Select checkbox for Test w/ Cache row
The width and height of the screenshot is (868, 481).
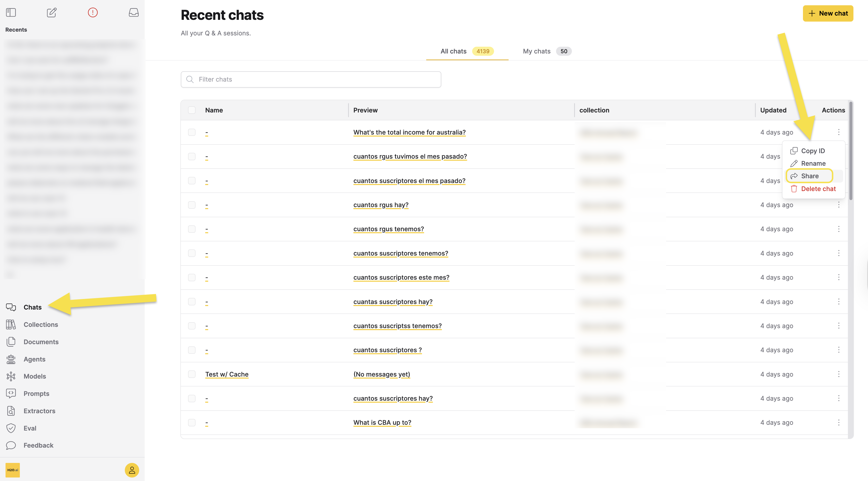(192, 374)
